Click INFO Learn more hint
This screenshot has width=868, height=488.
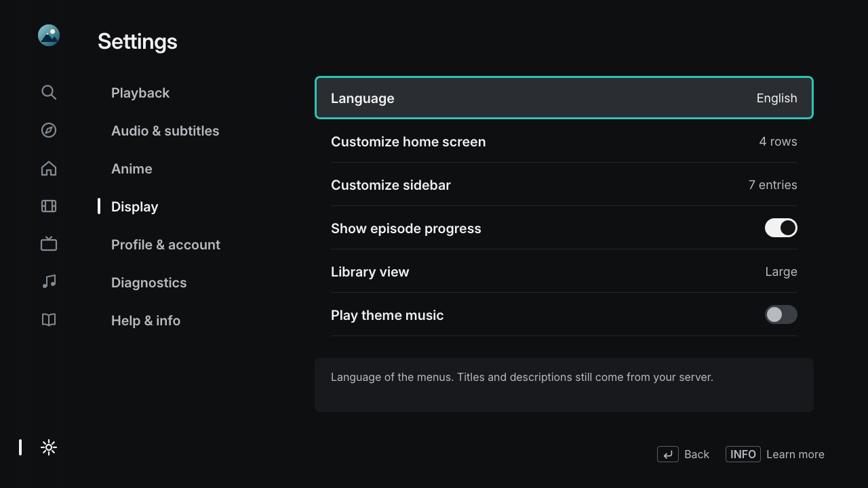click(x=775, y=454)
